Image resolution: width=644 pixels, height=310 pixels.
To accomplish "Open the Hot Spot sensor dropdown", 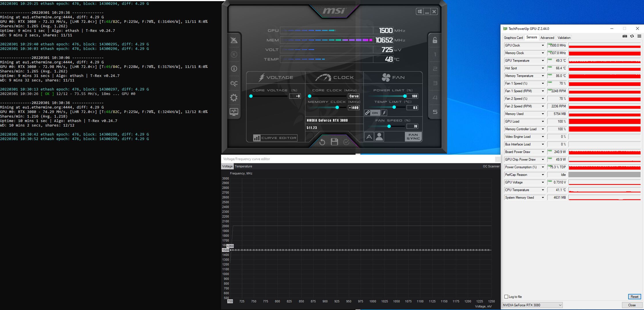I will point(543,68).
